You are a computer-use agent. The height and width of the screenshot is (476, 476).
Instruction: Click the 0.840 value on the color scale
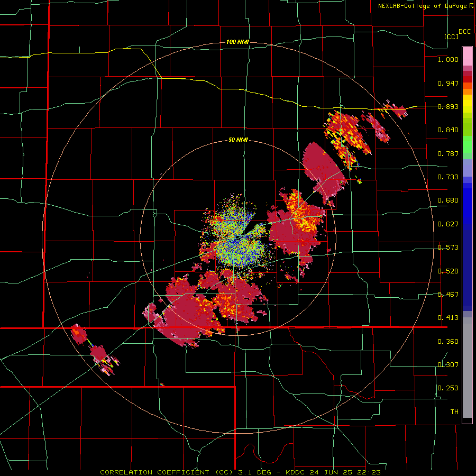click(x=448, y=130)
